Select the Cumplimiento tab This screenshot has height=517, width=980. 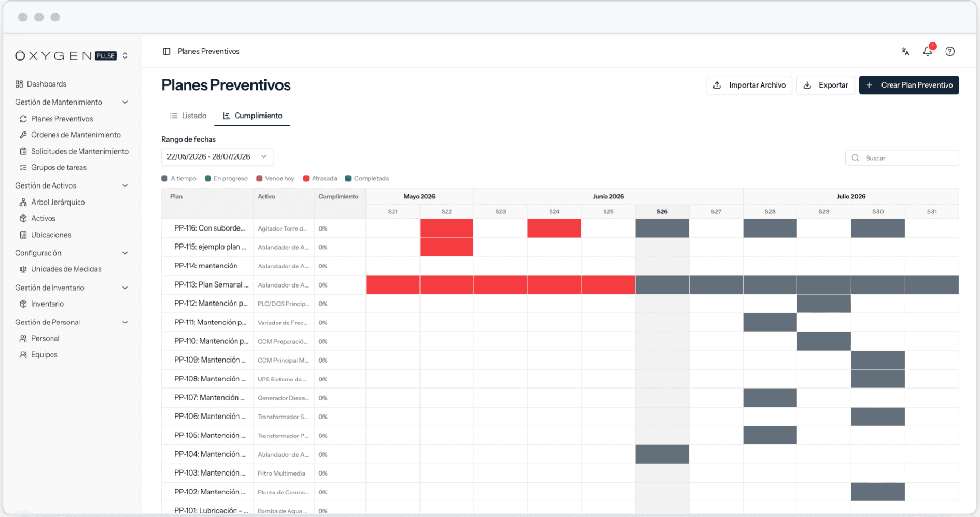tap(253, 116)
